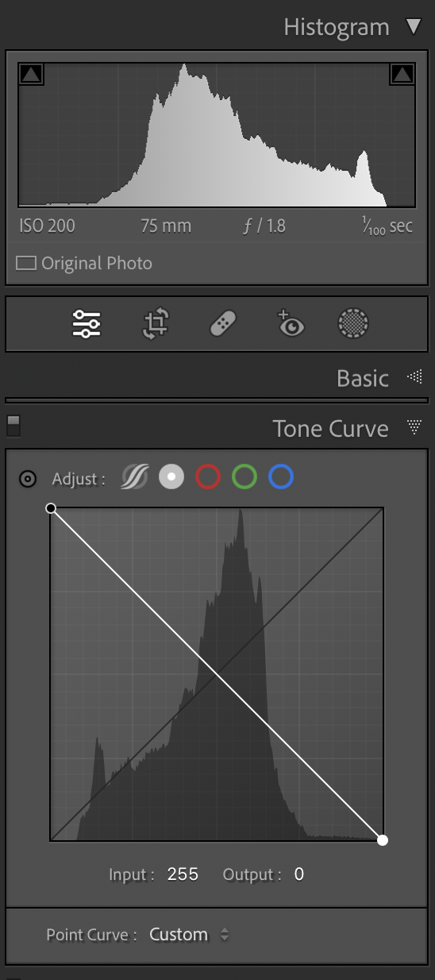This screenshot has height=980, width=435.
Task: Open the Crop overlay tool
Action: [x=156, y=323]
